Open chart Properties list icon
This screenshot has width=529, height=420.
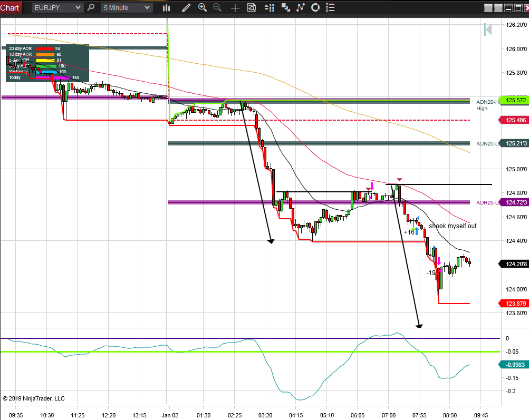click(330, 7)
